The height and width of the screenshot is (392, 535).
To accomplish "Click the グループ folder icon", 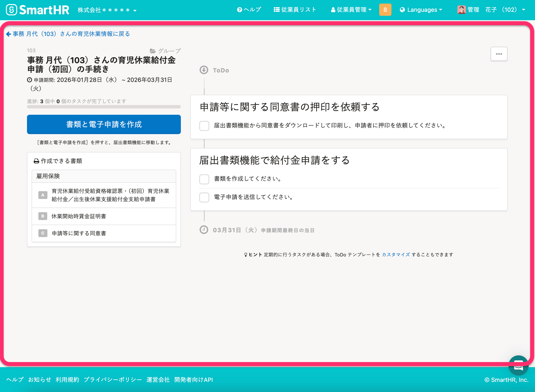I will click(x=153, y=51).
